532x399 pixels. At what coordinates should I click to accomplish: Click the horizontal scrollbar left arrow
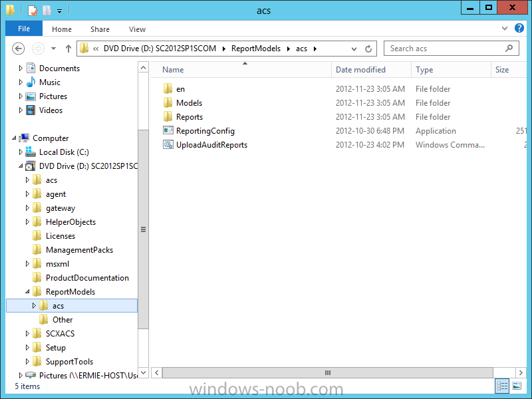point(156,372)
